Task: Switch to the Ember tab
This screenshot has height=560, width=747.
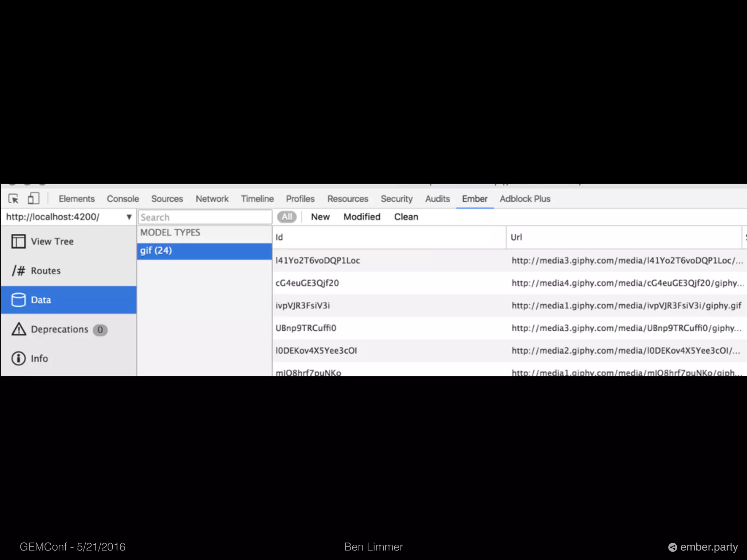Action: [x=475, y=199]
